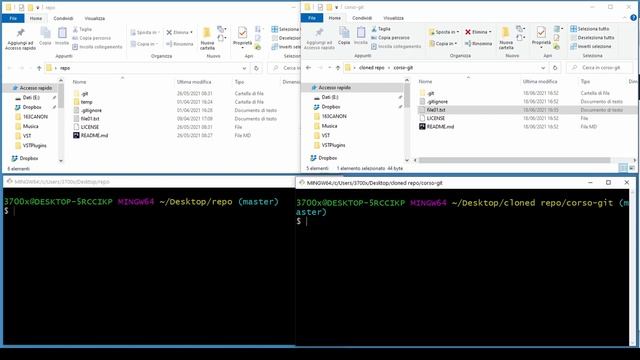Select file01.txt in corso-git window
Viewport: 640px width, 360px height.
[x=436, y=110]
